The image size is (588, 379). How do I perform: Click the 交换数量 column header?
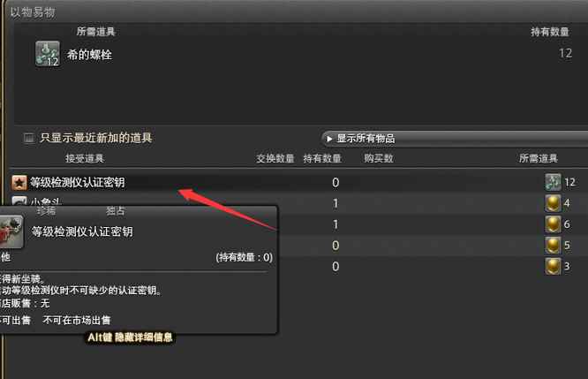click(x=275, y=158)
